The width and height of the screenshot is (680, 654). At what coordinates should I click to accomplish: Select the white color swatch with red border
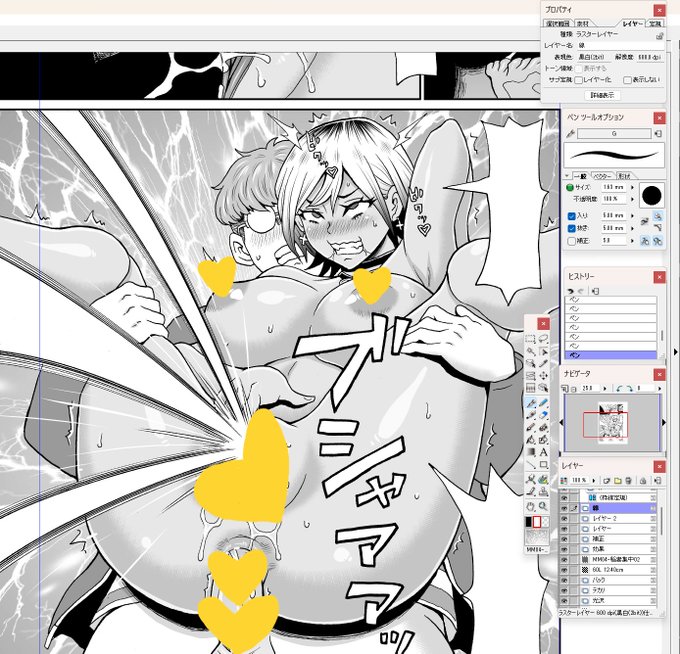coord(537,522)
